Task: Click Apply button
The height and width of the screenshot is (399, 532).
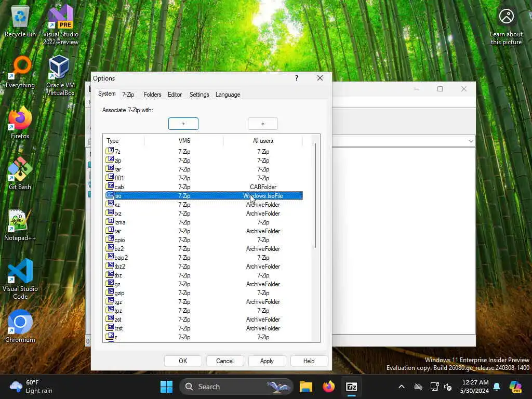Action: (x=267, y=361)
